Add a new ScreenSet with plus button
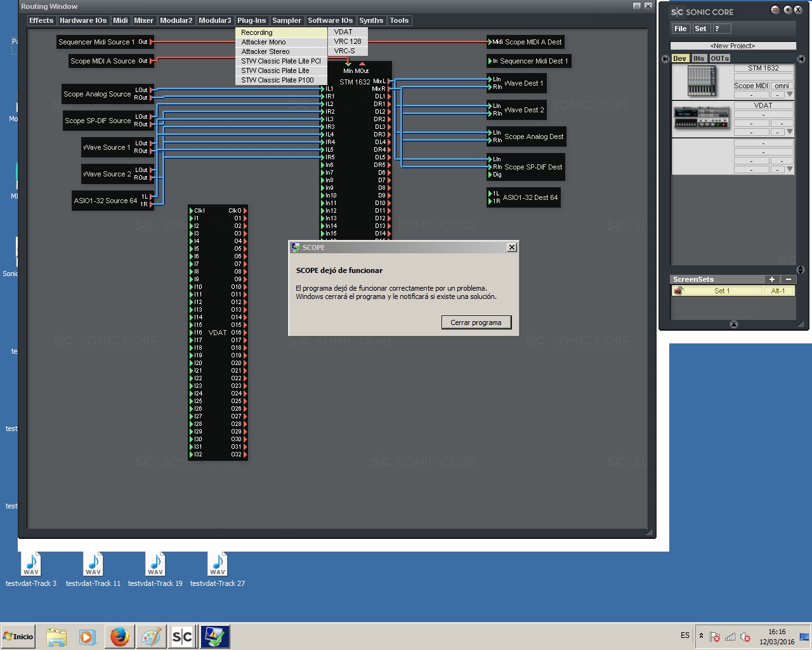 772,279
